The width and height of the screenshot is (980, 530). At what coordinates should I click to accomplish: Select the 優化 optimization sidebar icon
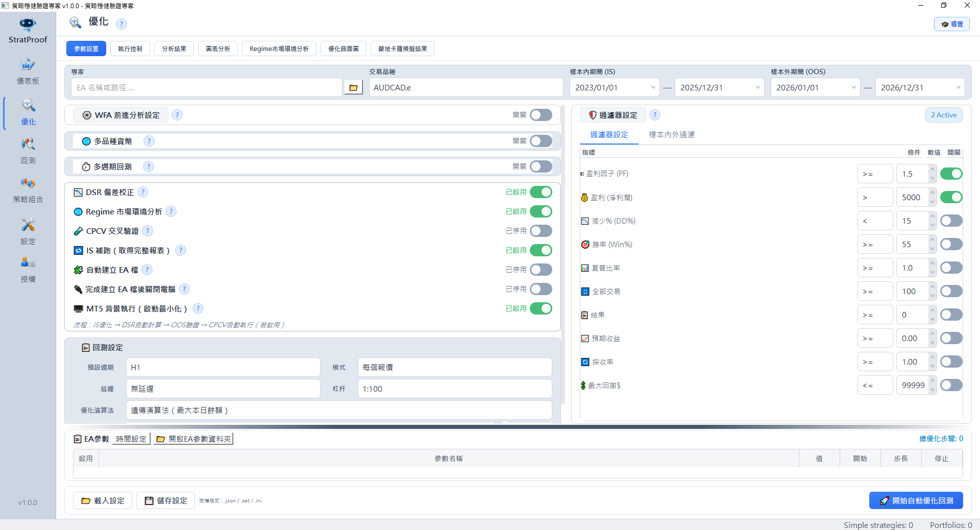click(x=28, y=105)
